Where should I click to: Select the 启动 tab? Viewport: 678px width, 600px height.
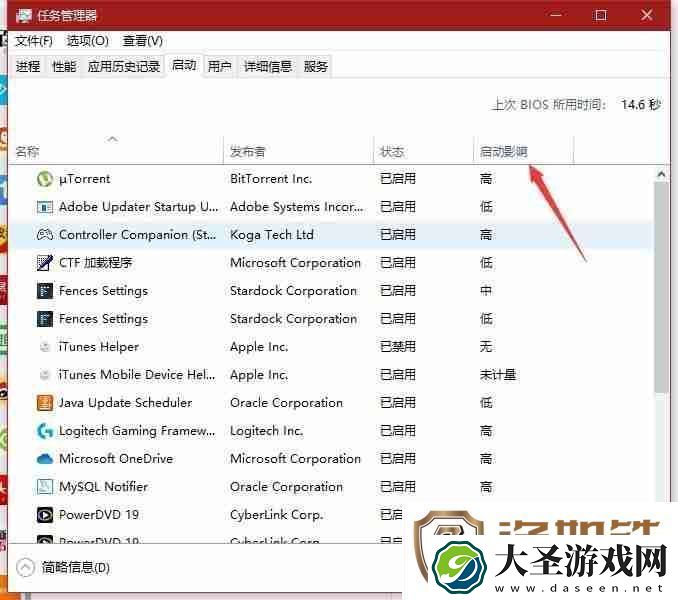(x=184, y=65)
